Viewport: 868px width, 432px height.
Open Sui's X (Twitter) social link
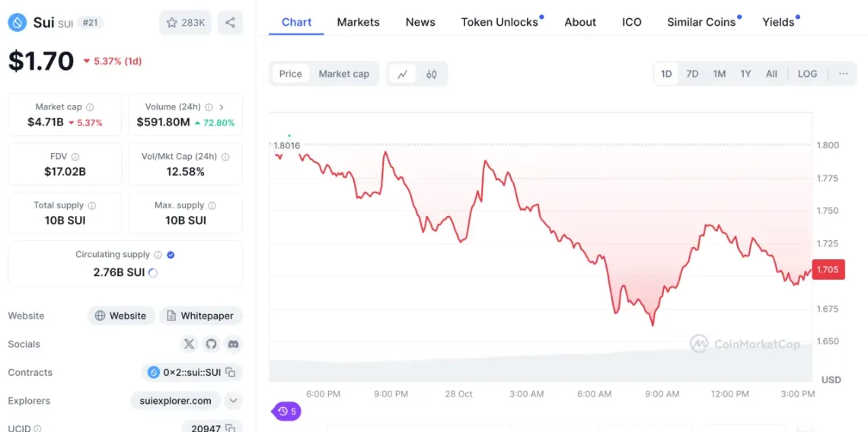point(190,344)
